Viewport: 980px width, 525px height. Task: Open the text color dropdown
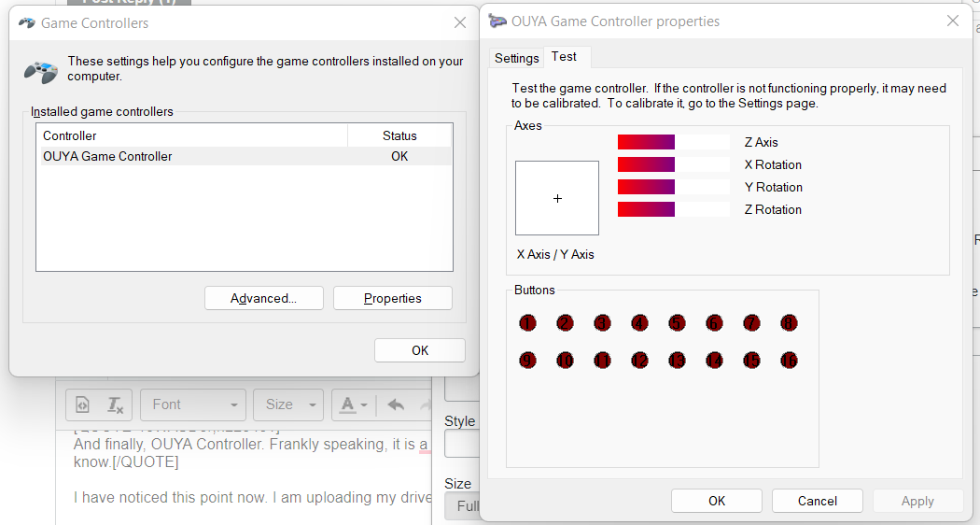coord(354,404)
